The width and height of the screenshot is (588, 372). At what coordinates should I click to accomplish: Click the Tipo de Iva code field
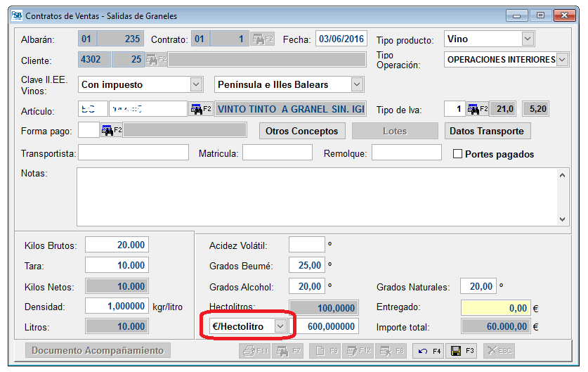point(455,109)
